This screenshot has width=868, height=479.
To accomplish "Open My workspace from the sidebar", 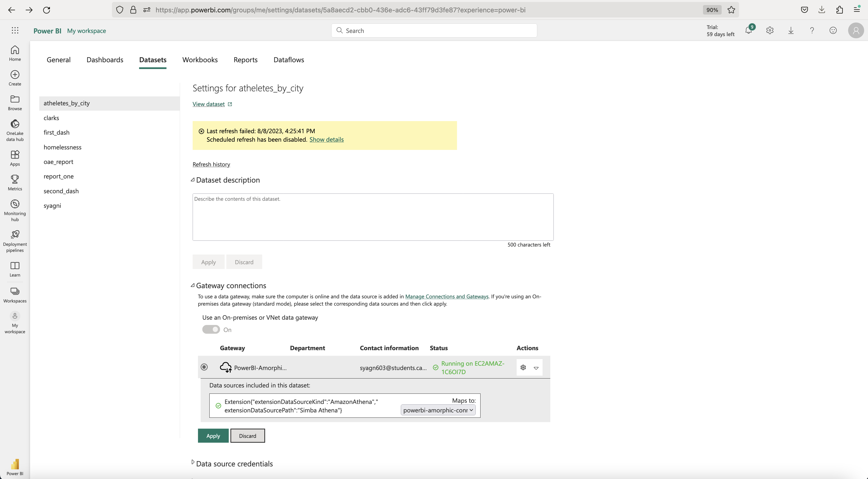I will click(15, 323).
